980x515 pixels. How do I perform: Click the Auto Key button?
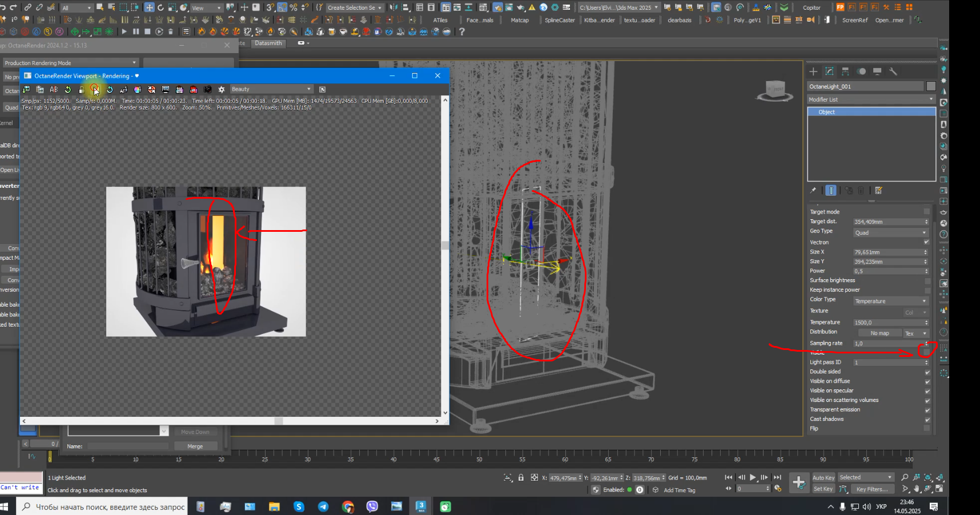[x=823, y=478]
